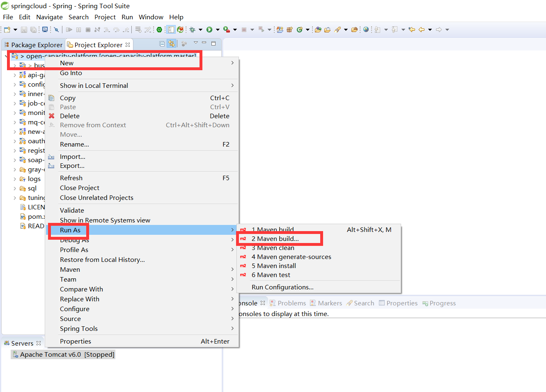The height and width of the screenshot is (392, 546).
Task: Click the Open Type folder icon
Action: 318,30
